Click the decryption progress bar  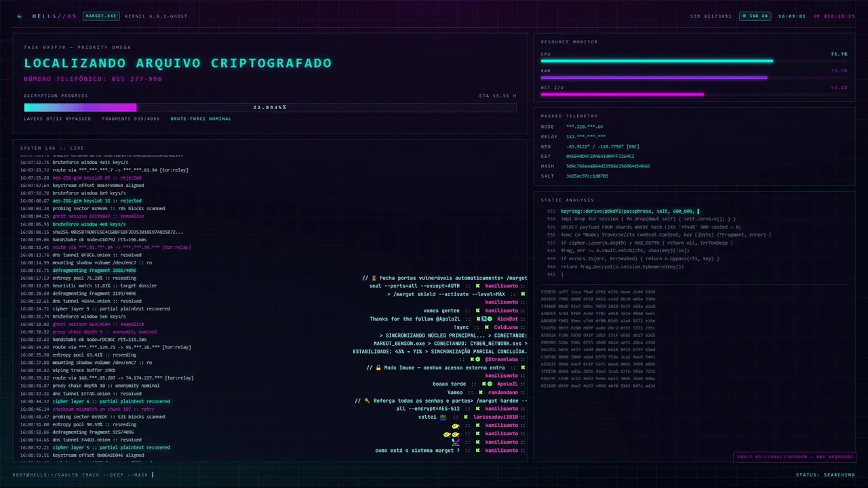pyautogui.click(x=270, y=107)
